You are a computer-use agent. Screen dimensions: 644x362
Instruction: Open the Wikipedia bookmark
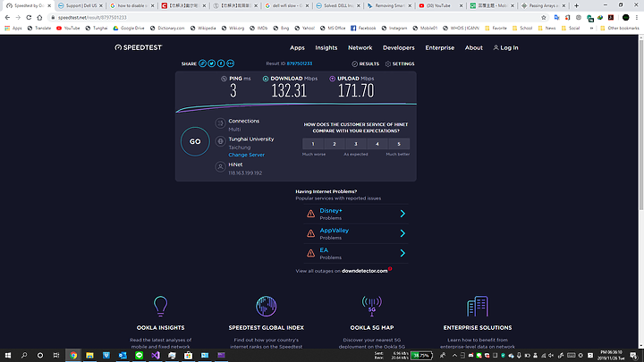point(203,29)
